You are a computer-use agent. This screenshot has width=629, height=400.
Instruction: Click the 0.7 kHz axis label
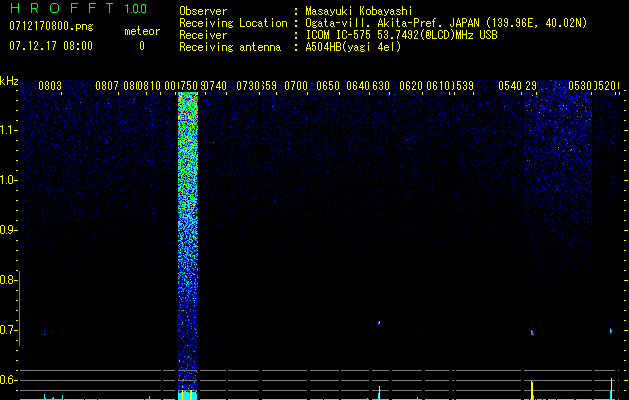point(8,330)
